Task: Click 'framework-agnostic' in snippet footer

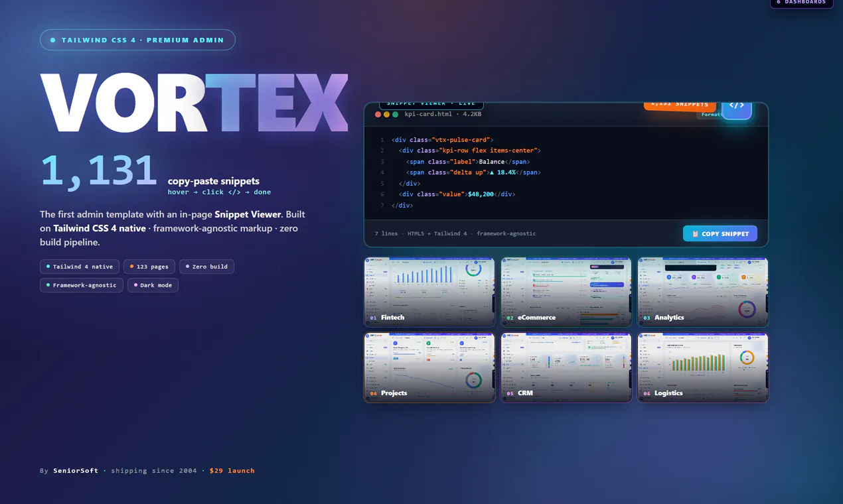Action: (506, 233)
